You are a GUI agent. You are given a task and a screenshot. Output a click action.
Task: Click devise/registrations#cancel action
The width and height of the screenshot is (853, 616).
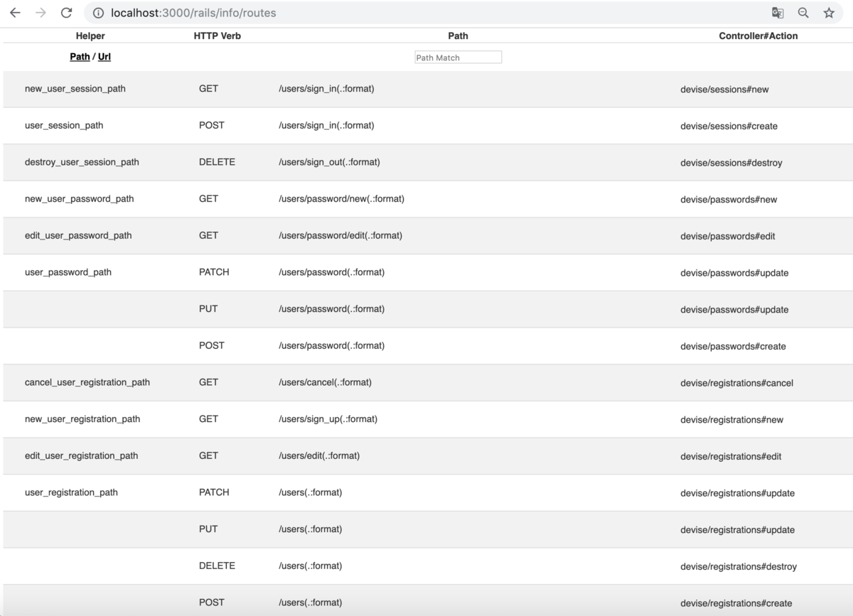pos(736,383)
